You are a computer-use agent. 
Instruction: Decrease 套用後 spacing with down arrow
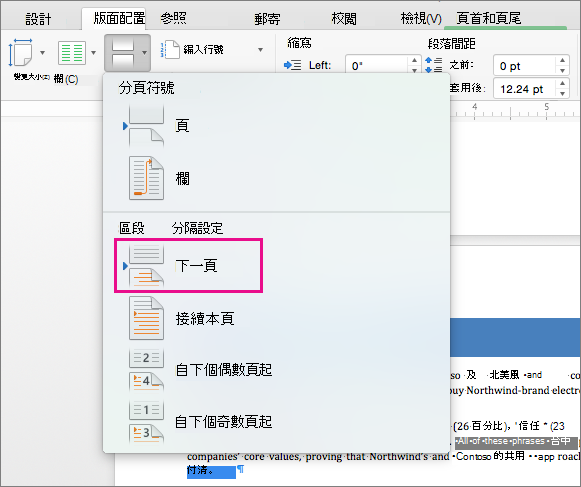pyautogui.click(x=562, y=93)
